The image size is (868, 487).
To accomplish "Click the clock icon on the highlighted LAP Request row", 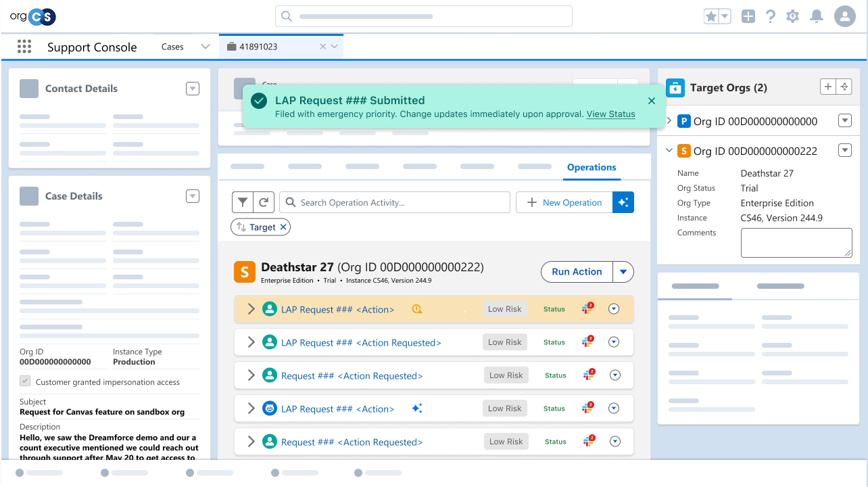I will pos(417,309).
